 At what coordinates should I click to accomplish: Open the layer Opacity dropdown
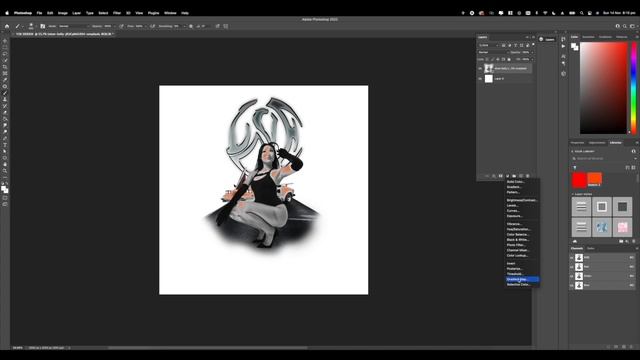(531, 52)
